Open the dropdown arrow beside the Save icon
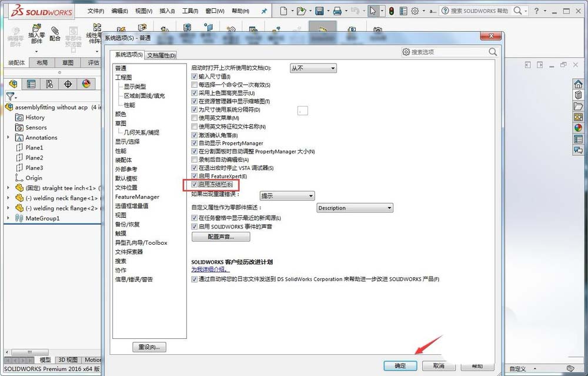 click(329, 11)
